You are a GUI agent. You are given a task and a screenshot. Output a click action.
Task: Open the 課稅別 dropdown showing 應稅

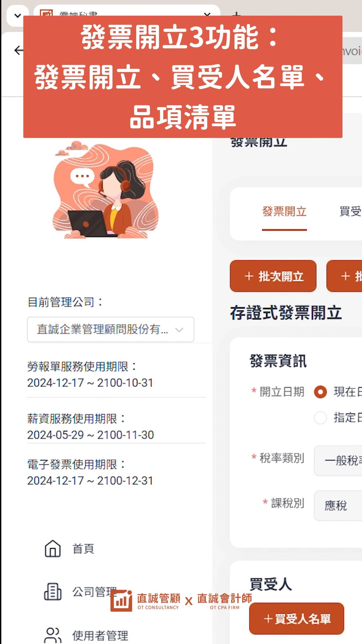(338, 505)
